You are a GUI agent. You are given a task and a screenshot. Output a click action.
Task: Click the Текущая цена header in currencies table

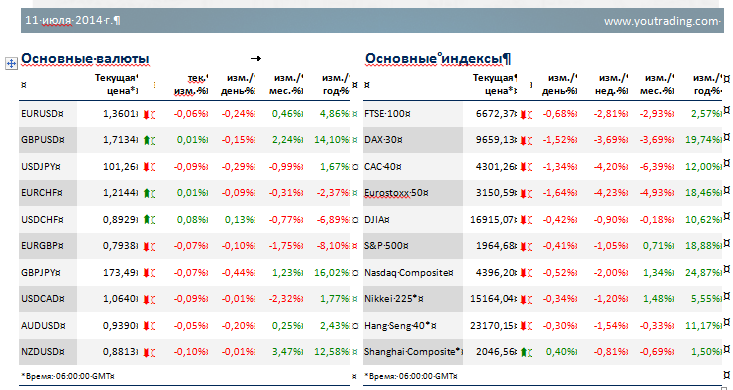[x=115, y=84]
